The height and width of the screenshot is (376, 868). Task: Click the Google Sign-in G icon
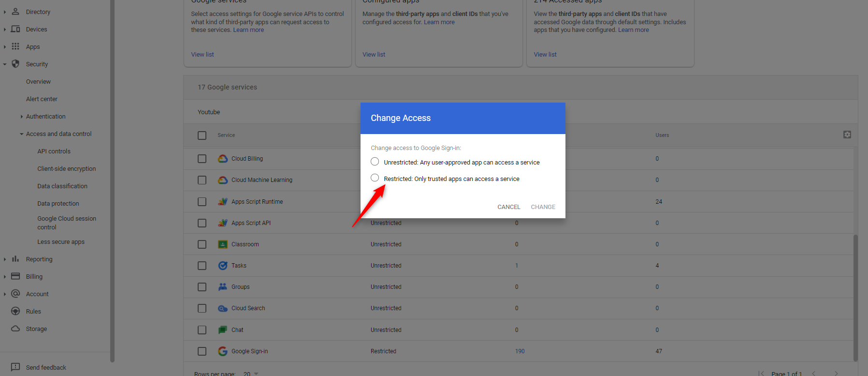pos(223,351)
